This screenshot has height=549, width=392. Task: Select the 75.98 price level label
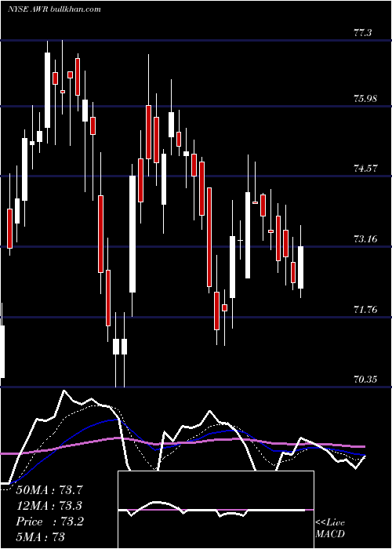(x=365, y=99)
